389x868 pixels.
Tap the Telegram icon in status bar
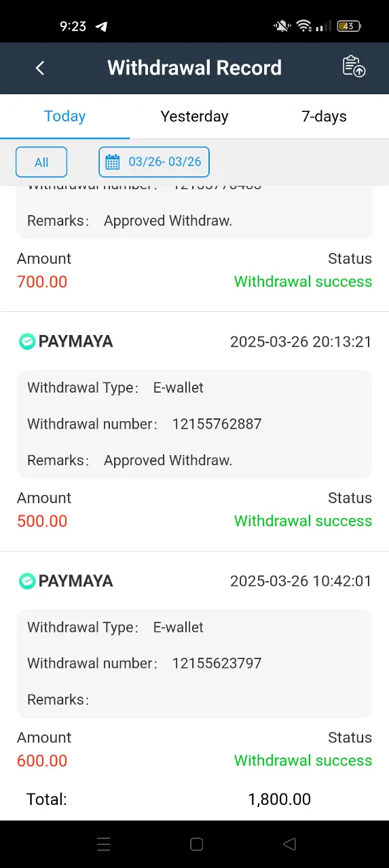101,26
